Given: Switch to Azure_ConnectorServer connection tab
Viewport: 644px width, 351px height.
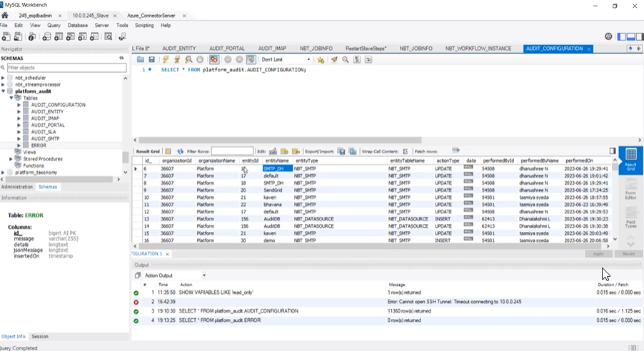Looking at the screenshot, I should [x=151, y=16].
